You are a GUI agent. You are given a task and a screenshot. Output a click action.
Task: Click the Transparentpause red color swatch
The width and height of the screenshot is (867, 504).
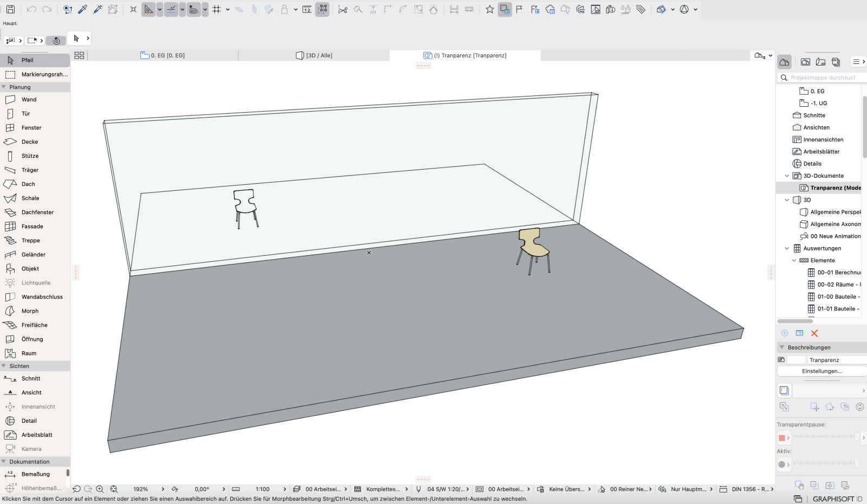tap(781, 438)
